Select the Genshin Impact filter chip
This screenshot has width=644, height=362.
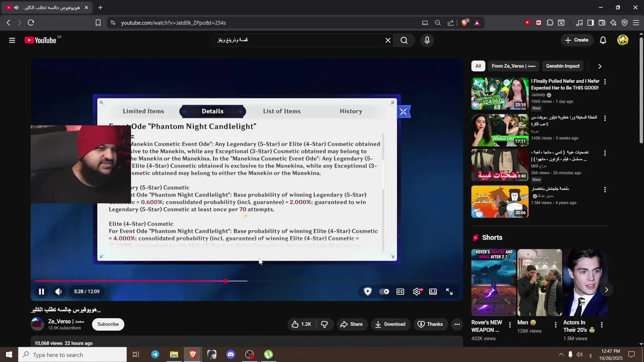(562, 66)
